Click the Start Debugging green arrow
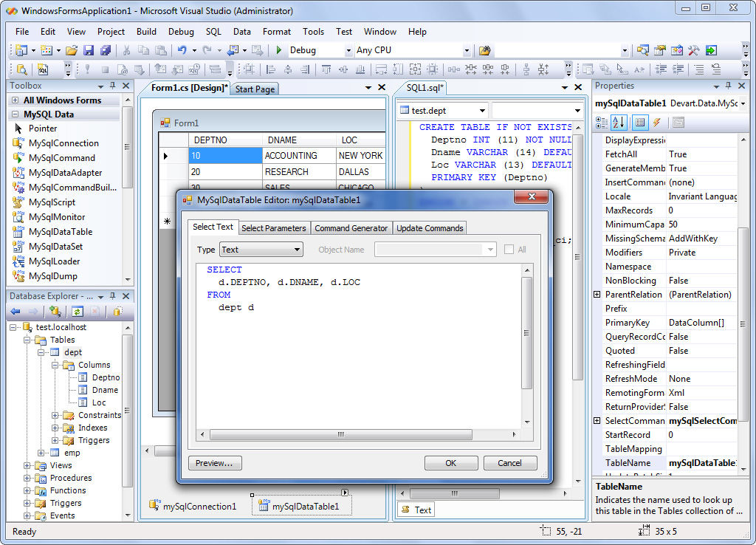The height and width of the screenshot is (545, 756). point(278,50)
